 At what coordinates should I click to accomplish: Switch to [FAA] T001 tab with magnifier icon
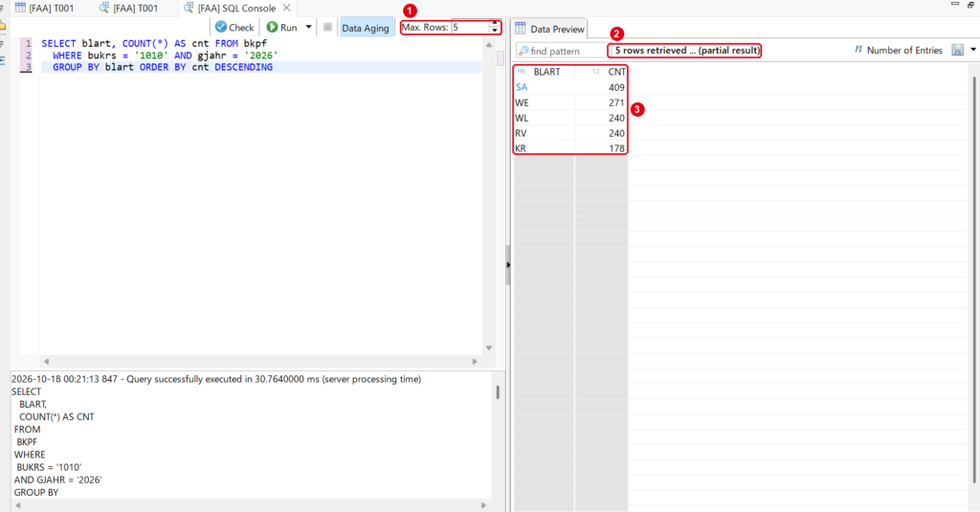point(129,8)
